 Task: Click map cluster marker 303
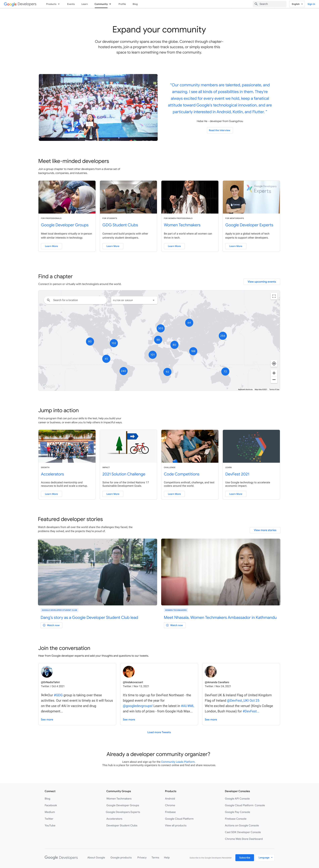point(161,328)
